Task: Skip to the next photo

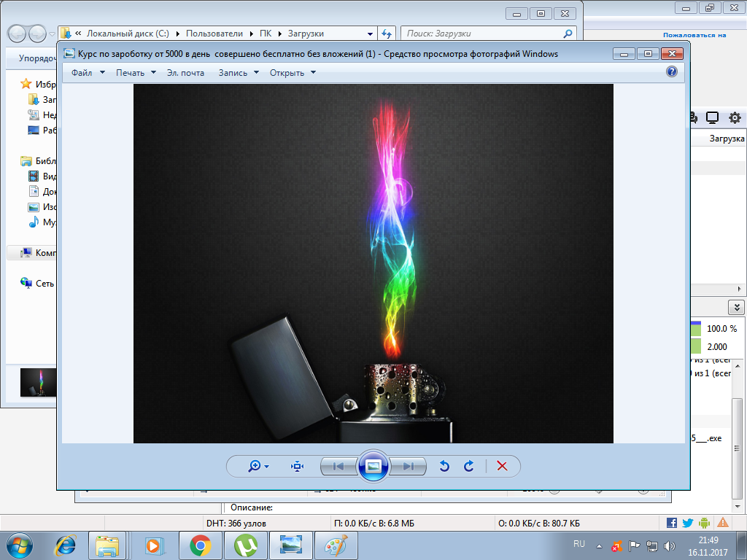Action: (409, 467)
